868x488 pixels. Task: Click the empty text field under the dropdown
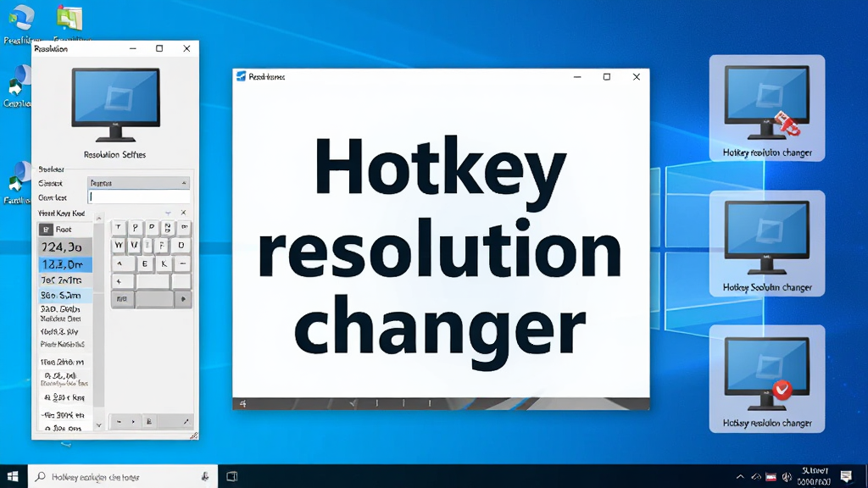tap(139, 197)
